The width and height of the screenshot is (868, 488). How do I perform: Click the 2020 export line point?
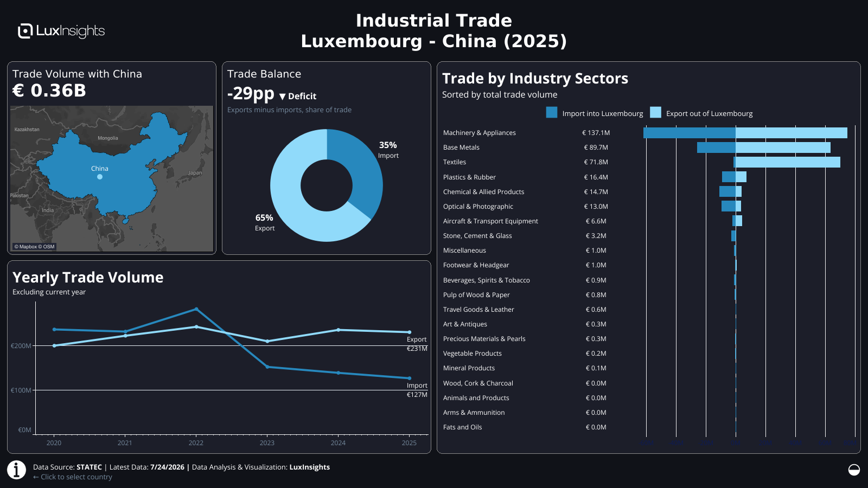pyautogui.click(x=54, y=345)
